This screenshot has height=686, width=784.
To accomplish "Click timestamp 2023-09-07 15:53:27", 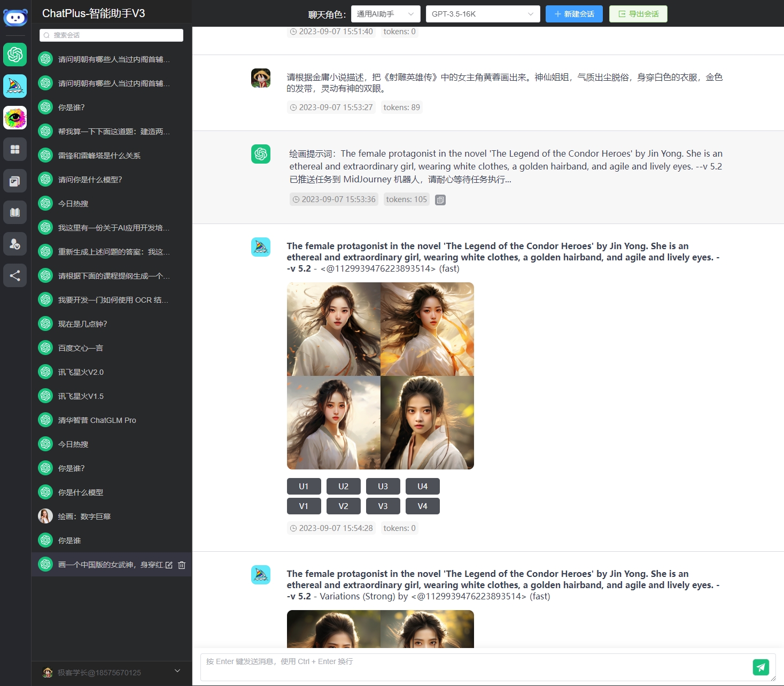I will click(x=331, y=107).
